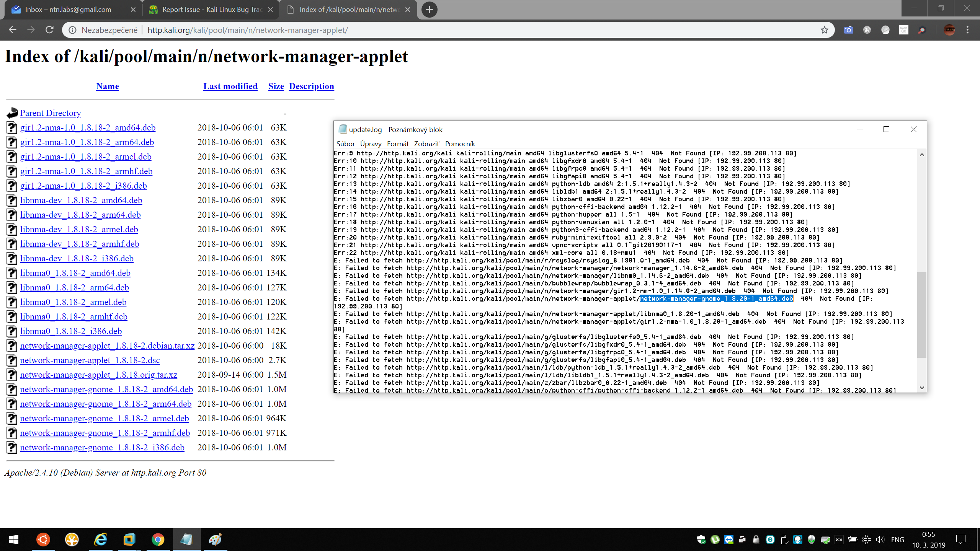Image resolution: width=980 pixels, height=551 pixels.
Task: Open the Súbor menu in Notepad
Action: pos(345,144)
